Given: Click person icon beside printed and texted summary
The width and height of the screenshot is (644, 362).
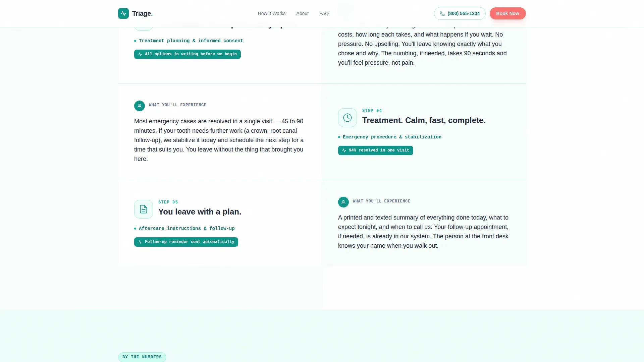Looking at the screenshot, I should pos(343,202).
